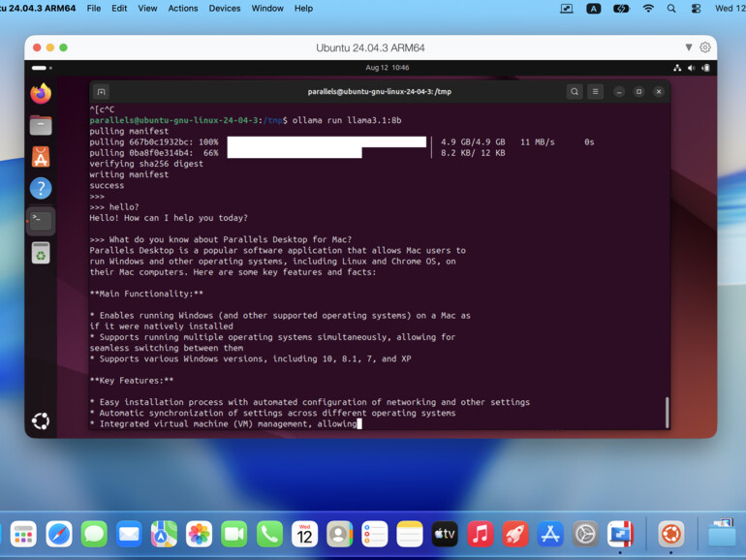Open the View menu

[147, 9]
